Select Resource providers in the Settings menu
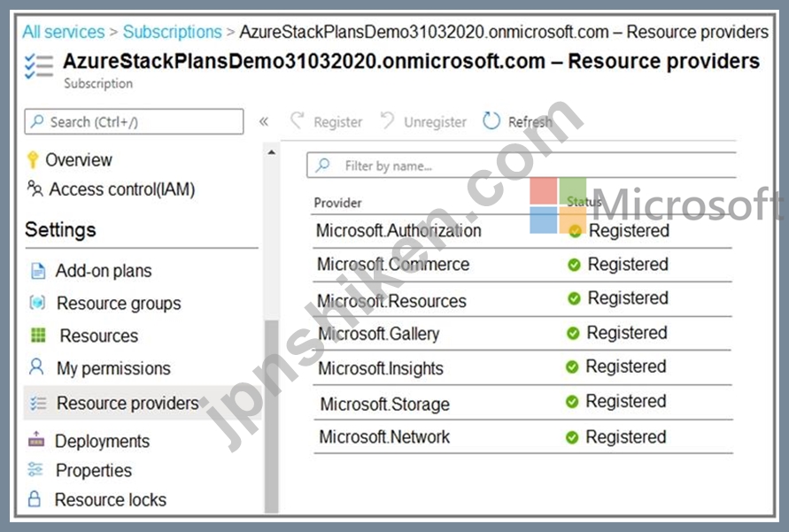789x532 pixels. point(142,403)
